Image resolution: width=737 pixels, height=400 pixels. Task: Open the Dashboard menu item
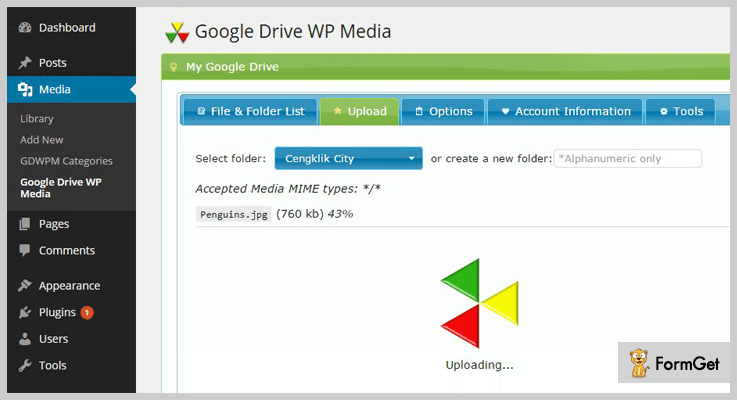click(x=71, y=28)
